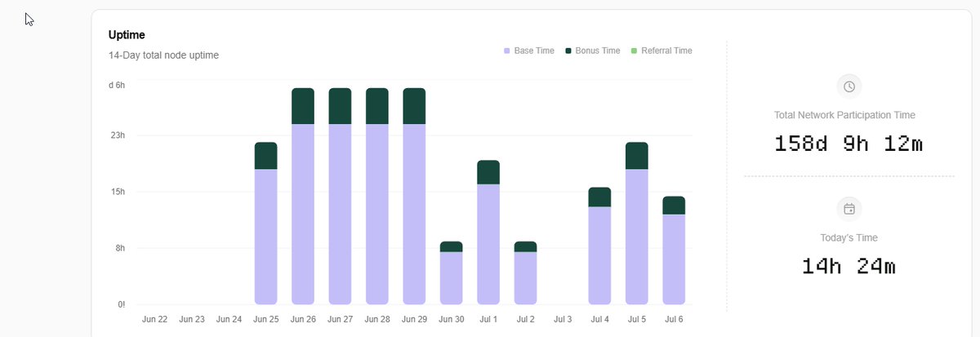Image resolution: width=980 pixels, height=337 pixels.
Task: Click the Jul 3 axis label
Action: tap(563, 319)
